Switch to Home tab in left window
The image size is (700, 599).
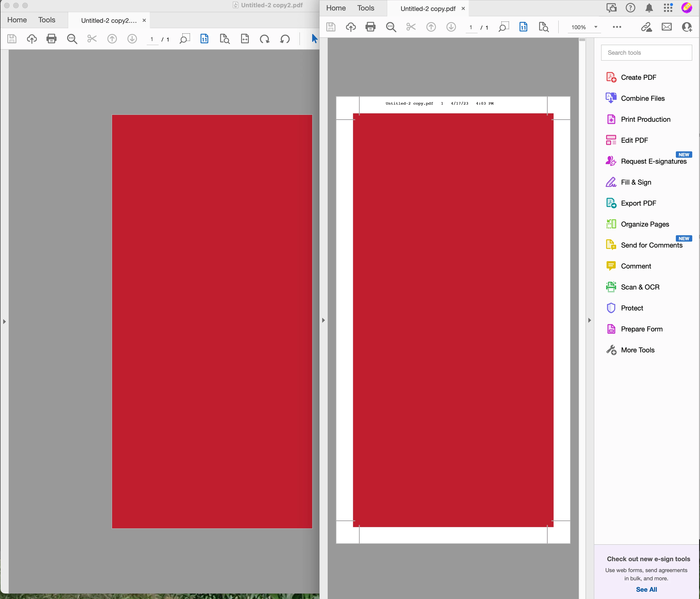(17, 20)
